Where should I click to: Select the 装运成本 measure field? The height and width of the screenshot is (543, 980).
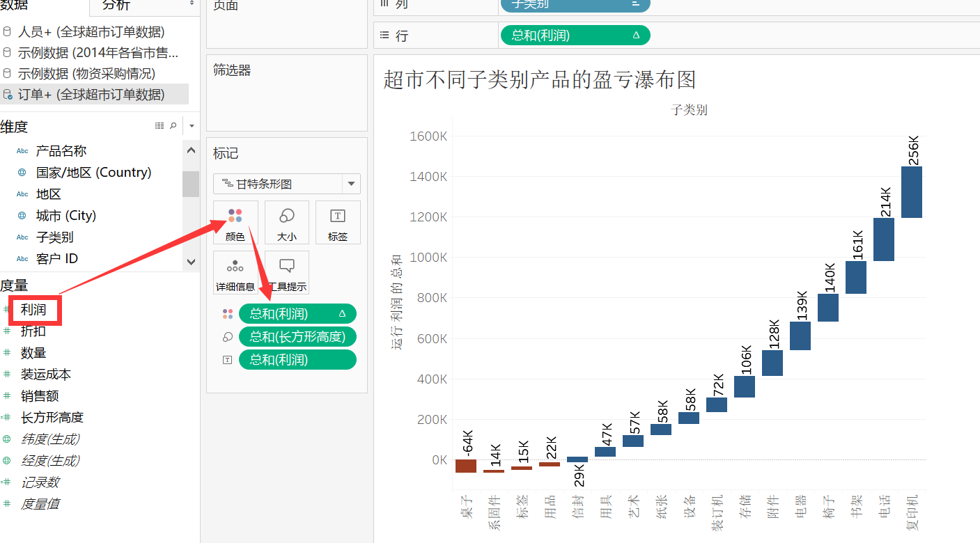tap(46, 375)
